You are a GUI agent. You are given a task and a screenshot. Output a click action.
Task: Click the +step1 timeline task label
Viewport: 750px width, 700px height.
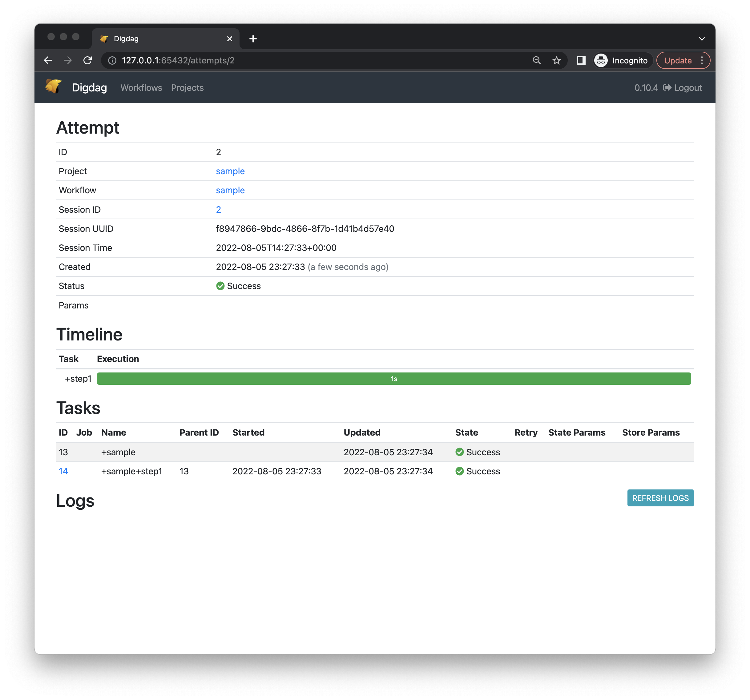pos(78,379)
